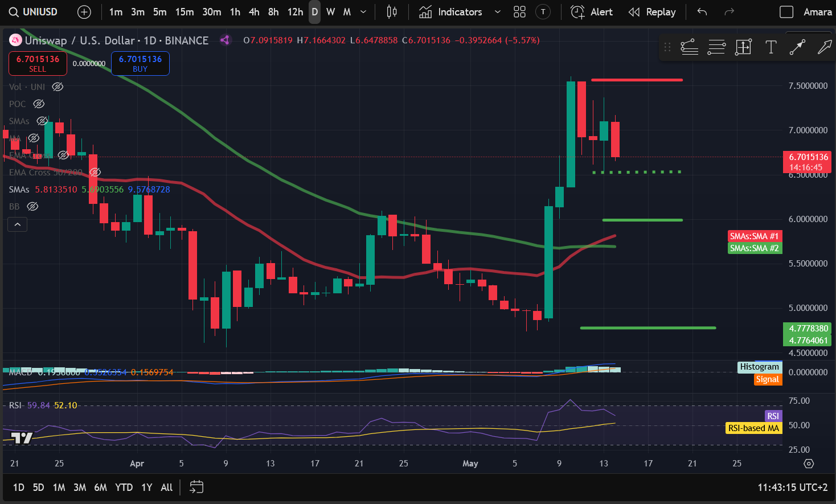This screenshot has height=504, width=836.
Task: Click the SMAs:SMA #2 price label
Action: tap(754, 248)
